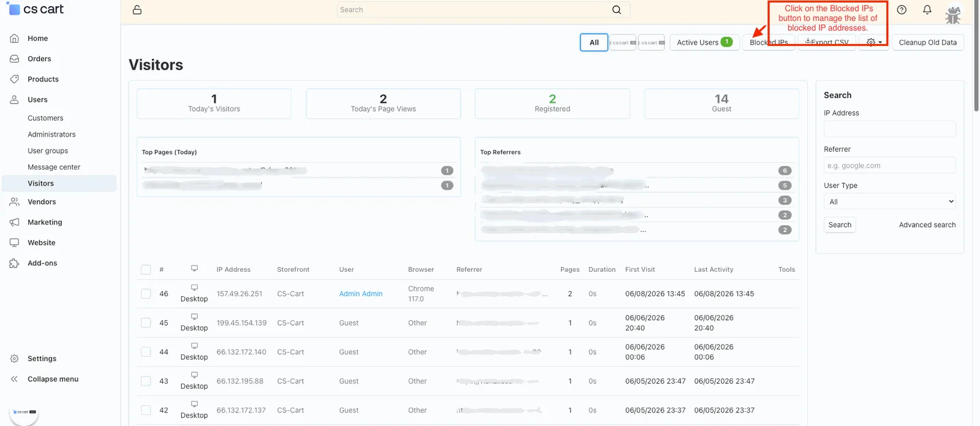Click the Guest stat card
The height and width of the screenshot is (426, 980).
[722, 103]
